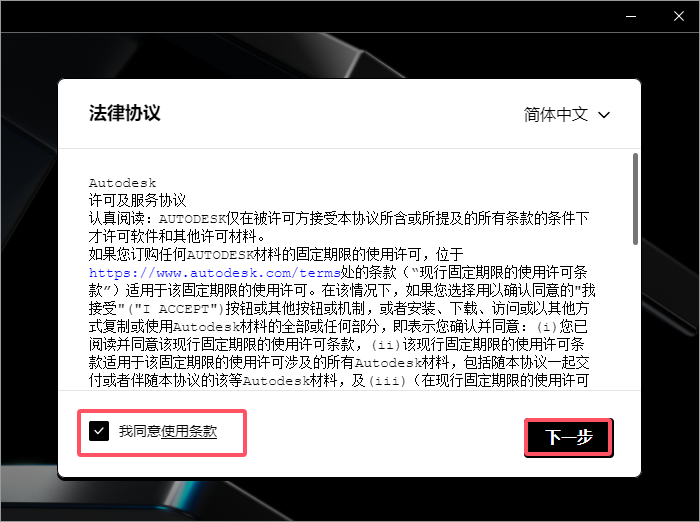Click the 许可及服务协议 line
700x522 pixels.
pyautogui.click(x=138, y=200)
